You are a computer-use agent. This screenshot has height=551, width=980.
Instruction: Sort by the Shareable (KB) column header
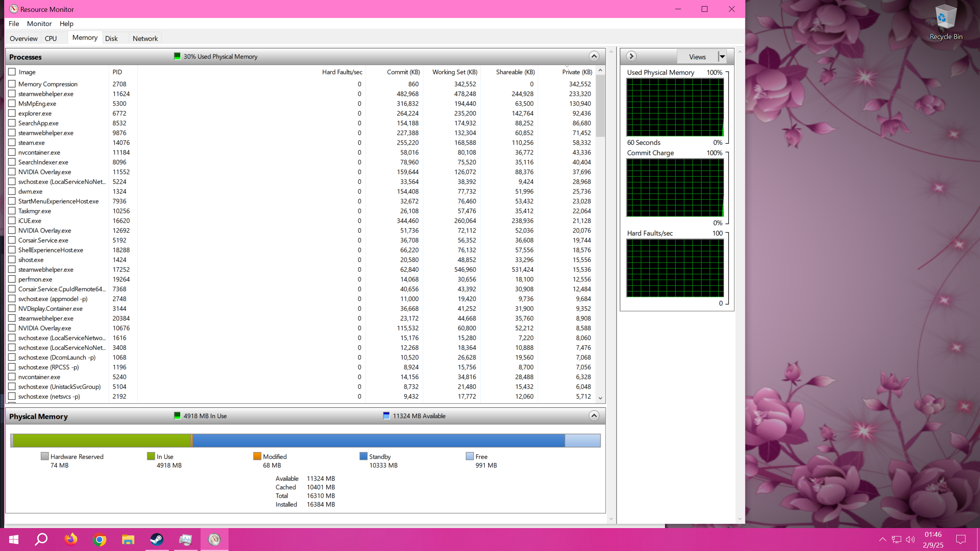point(509,72)
